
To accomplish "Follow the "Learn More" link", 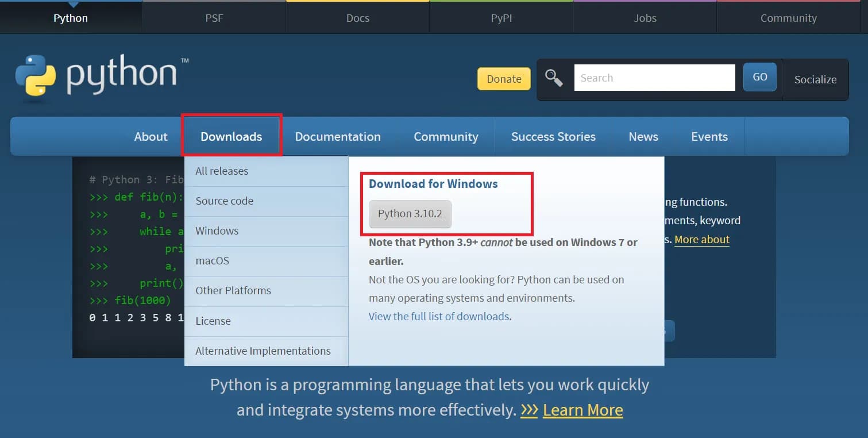I will [x=582, y=410].
